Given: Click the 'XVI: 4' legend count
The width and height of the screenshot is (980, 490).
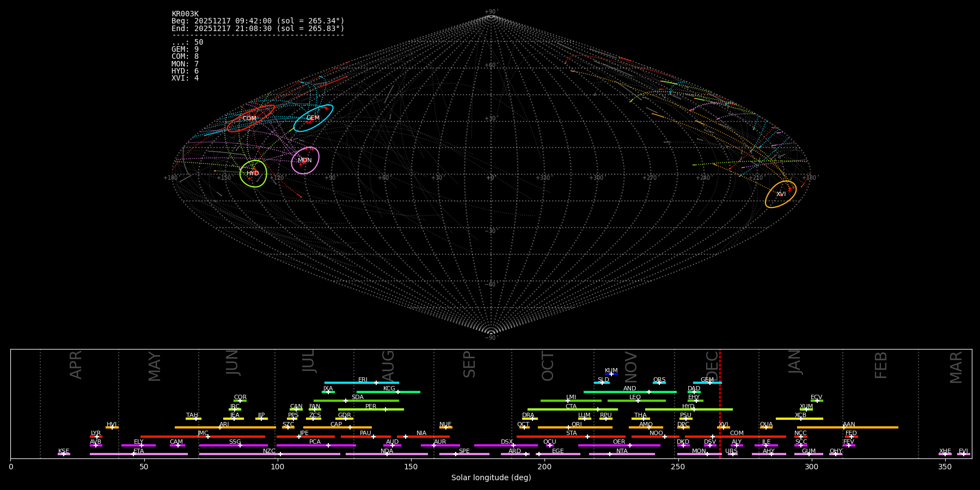Looking at the screenshot, I should pyautogui.click(x=185, y=78).
